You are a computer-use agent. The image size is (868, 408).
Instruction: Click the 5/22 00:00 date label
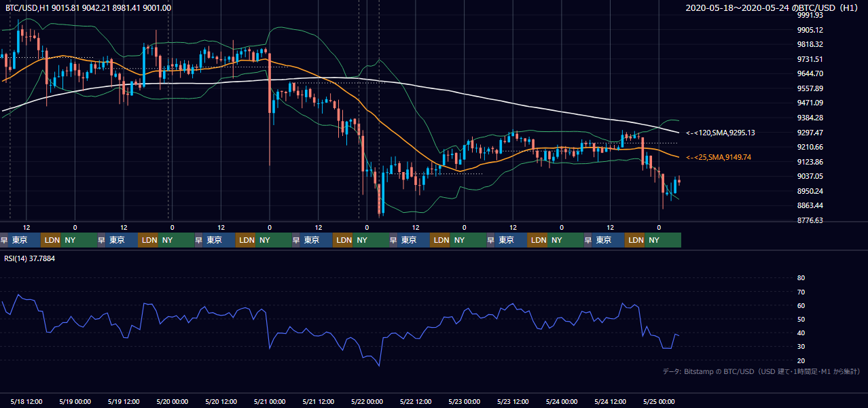tap(367, 402)
